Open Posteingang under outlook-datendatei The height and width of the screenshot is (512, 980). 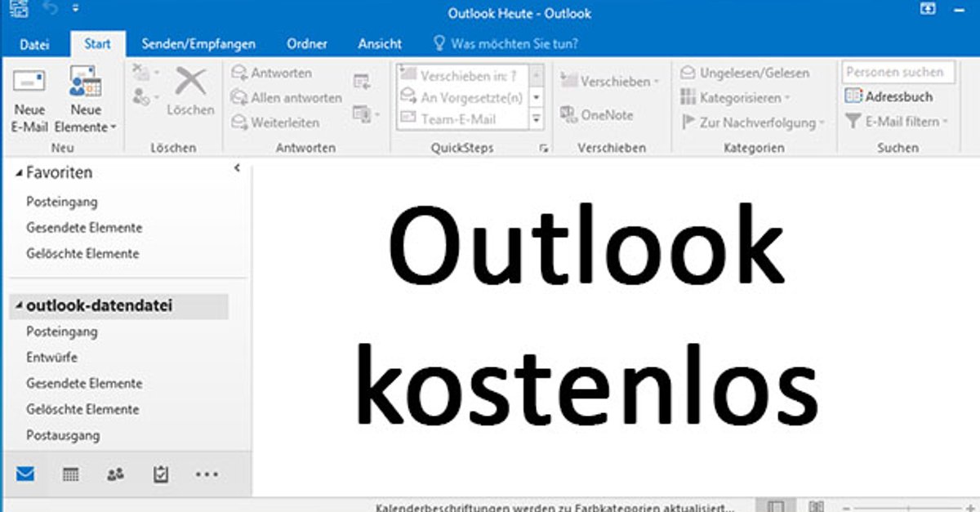click(62, 332)
